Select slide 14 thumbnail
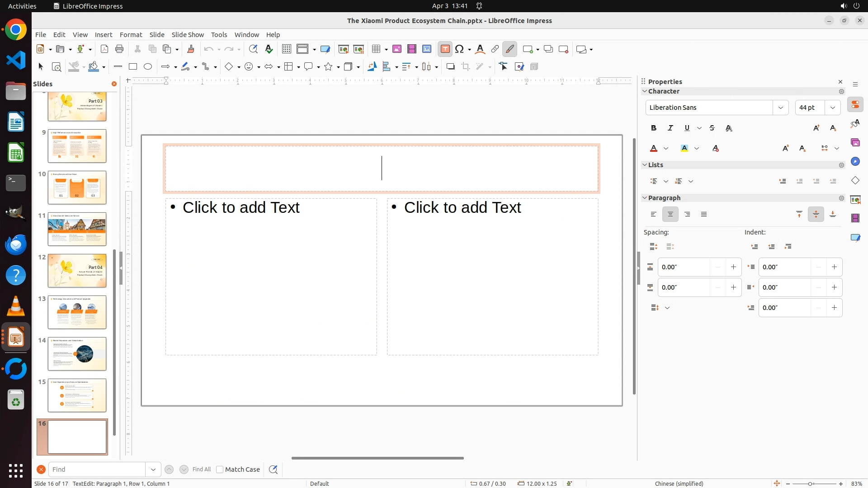The image size is (868, 488). tap(77, 354)
